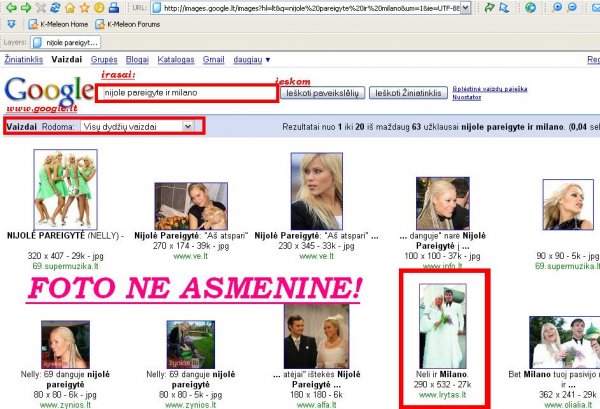Open the thumbnail of woman with cat
This screenshot has height=409, width=600.
pos(191,206)
